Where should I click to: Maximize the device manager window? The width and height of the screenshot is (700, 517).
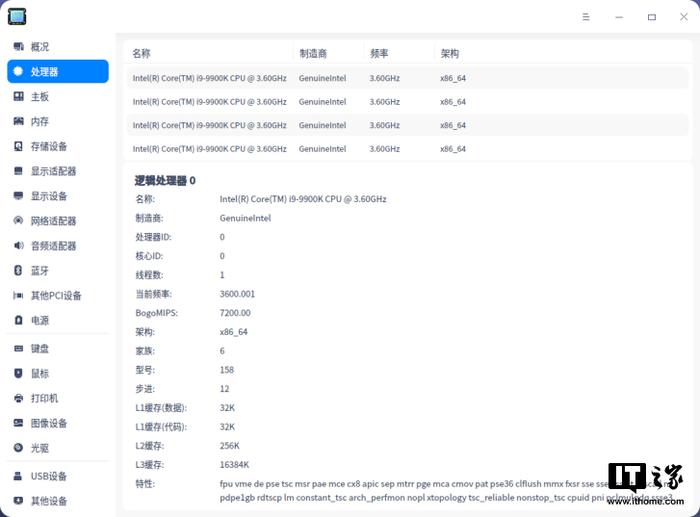pyautogui.click(x=652, y=17)
